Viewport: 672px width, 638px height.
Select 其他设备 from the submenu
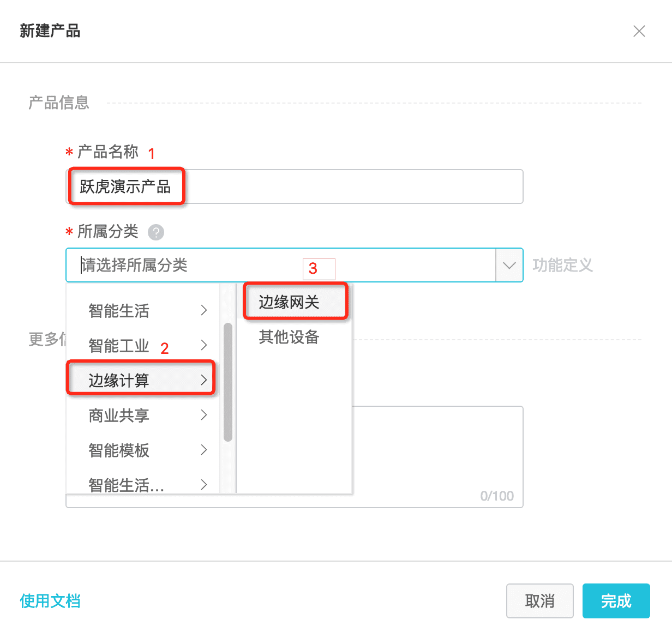coord(289,337)
